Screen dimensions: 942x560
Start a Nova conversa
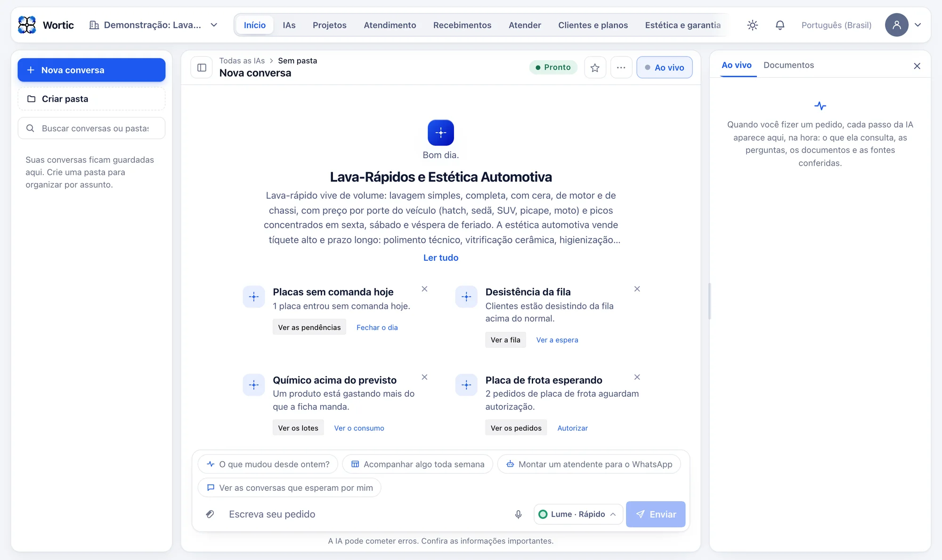pos(91,70)
